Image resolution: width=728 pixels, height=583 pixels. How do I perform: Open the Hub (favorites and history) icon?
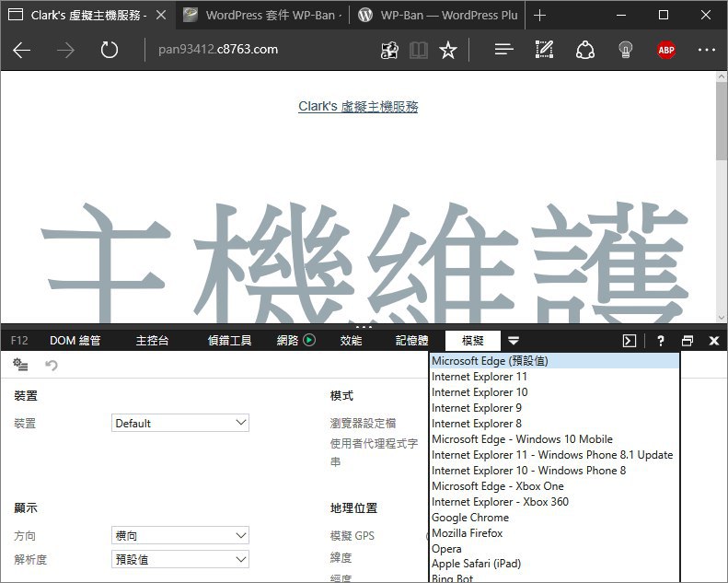503,50
